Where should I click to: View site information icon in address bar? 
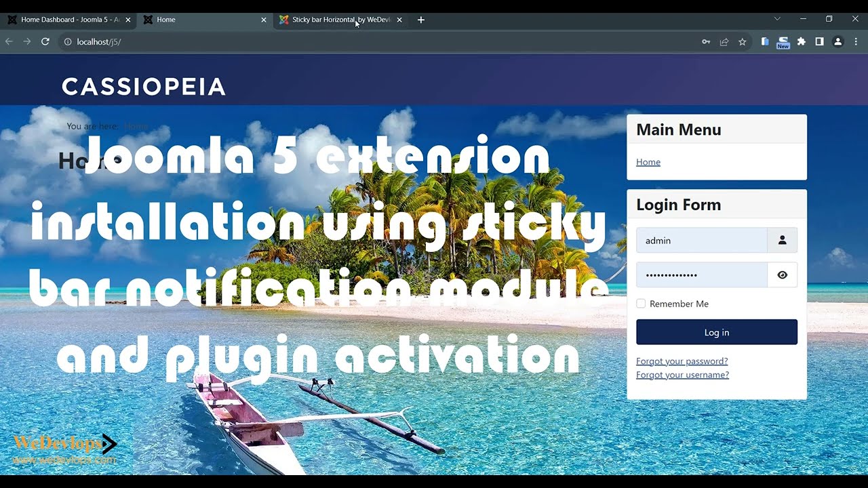click(68, 41)
